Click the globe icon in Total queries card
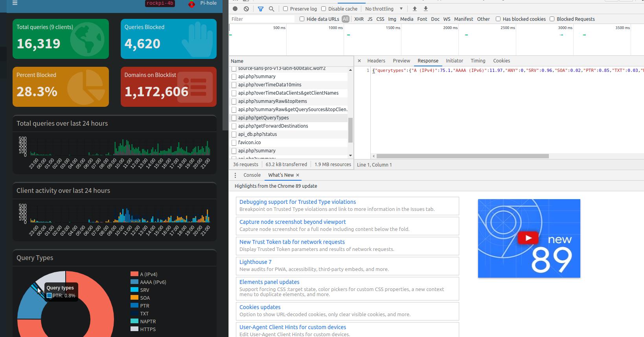The image size is (644, 337). tap(87, 39)
